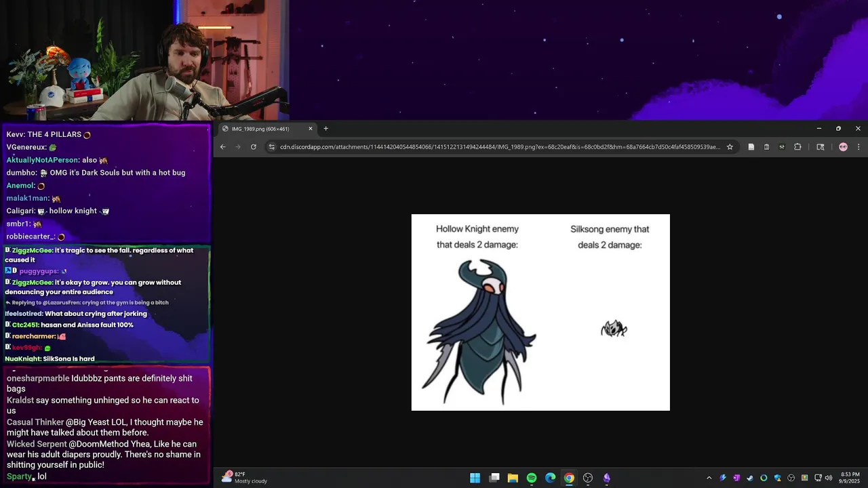Click "Silksong enemy that deals 2 damage:" caption
The width and height of the screenshot is (868, 488).
610,237
